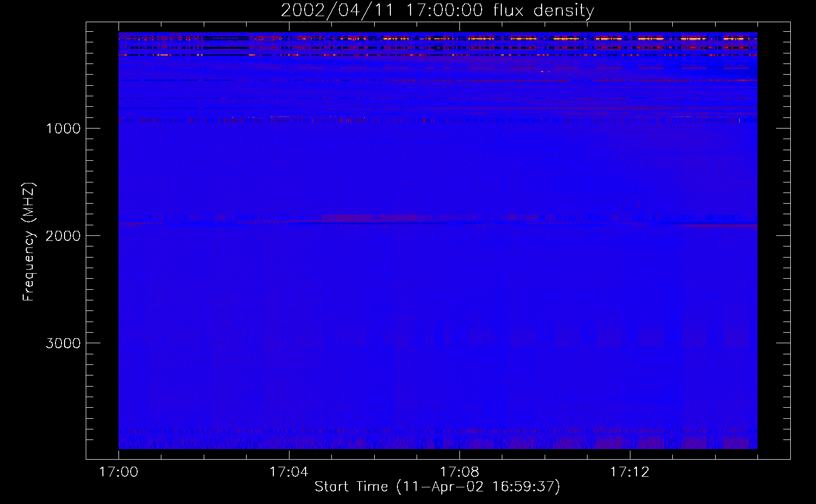Click the '17:04' time tick label
The width and height of the screenshot is (816, 504).
pos(288,472)
